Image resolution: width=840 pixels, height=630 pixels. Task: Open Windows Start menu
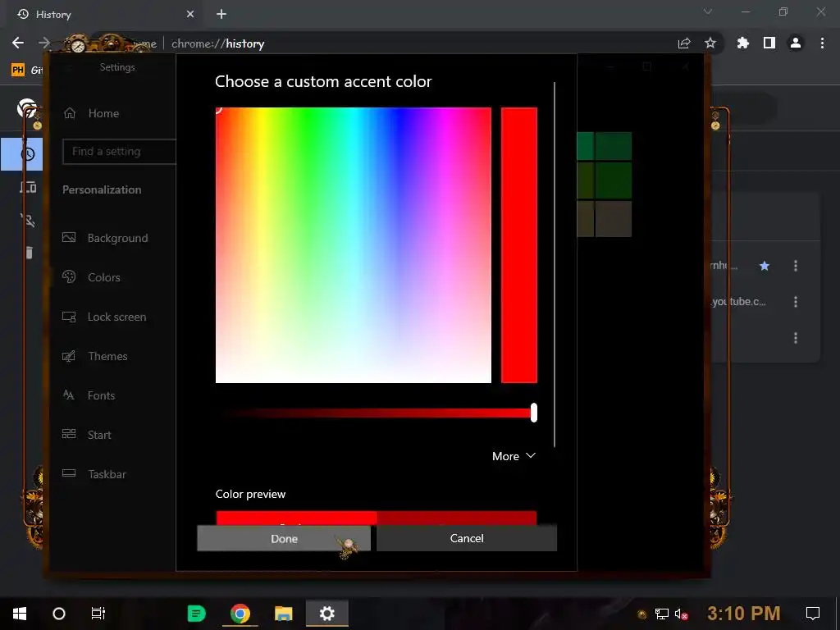coord(20,614)
